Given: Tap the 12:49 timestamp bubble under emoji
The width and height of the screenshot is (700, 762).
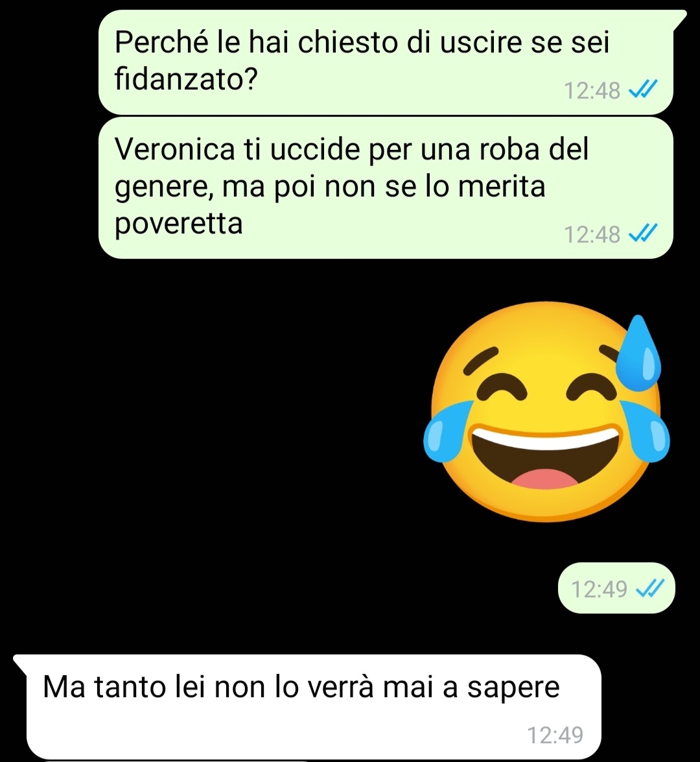Looking at the screenshot, I should click(x=616, y=588).
